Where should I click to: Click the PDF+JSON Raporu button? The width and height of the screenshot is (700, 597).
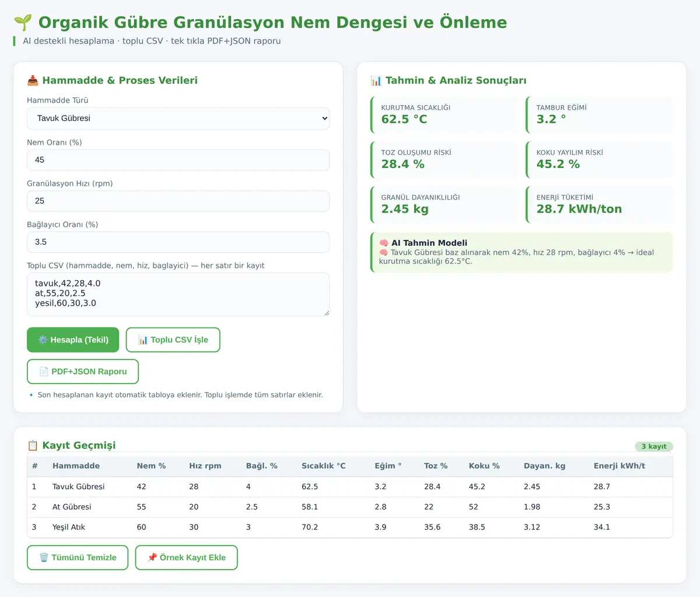tap(83, 372)
